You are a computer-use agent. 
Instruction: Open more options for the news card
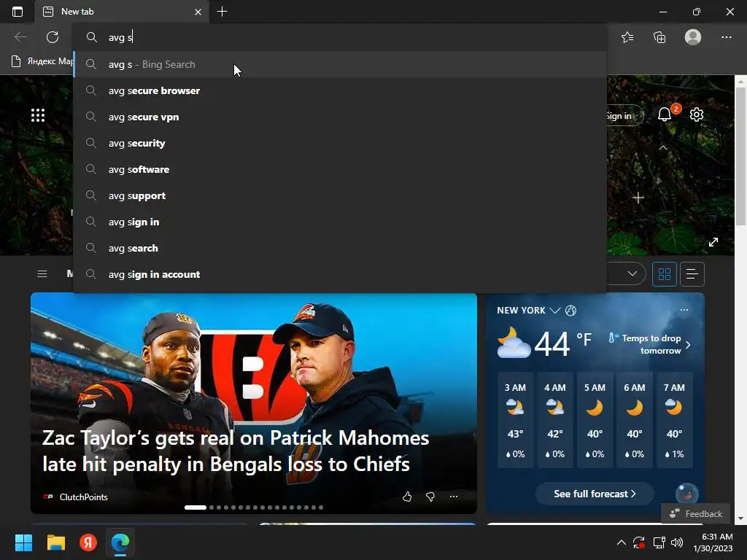click(x=454, y=497)
